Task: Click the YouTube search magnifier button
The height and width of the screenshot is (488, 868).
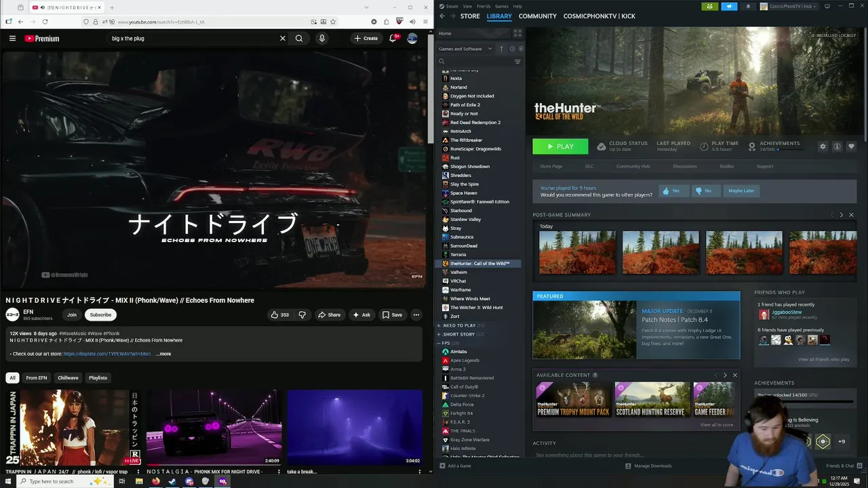Action: point(299,39)
